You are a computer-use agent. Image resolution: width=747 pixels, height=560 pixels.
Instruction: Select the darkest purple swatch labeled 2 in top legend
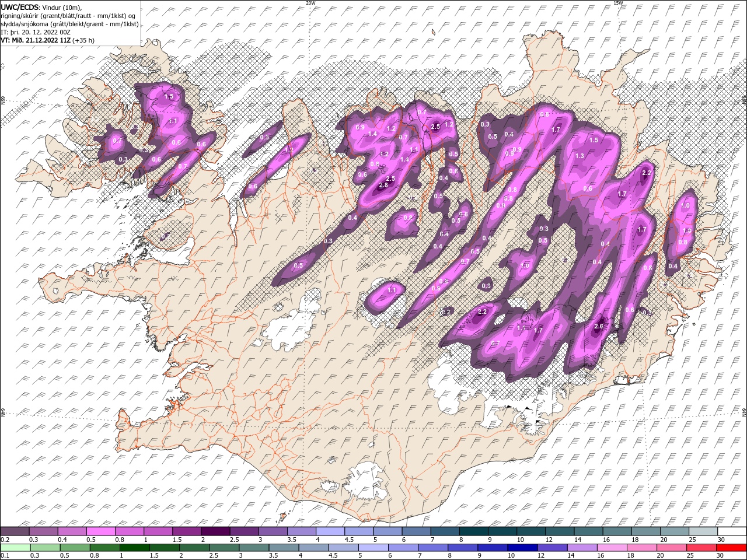pos(215,531)
